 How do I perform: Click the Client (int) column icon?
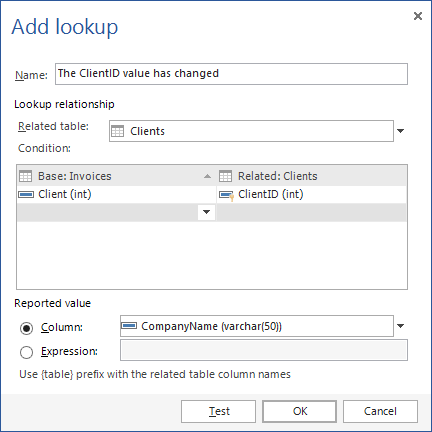coord(26,194)
